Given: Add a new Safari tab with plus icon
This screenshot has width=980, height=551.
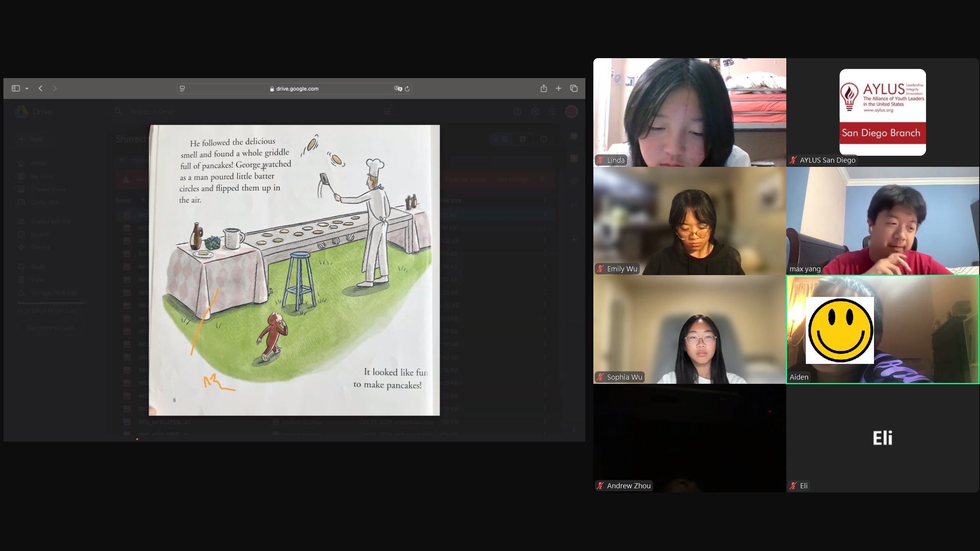Looking at the screenshot, I should coord(559,88).
